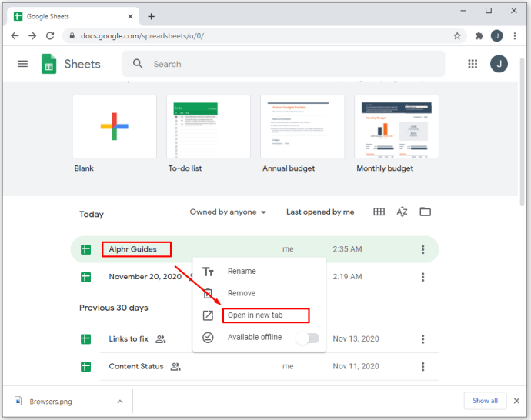Click the site lock icon in address bar
Viewport: 531px width, 420px height.
click(x=72, y=35)
